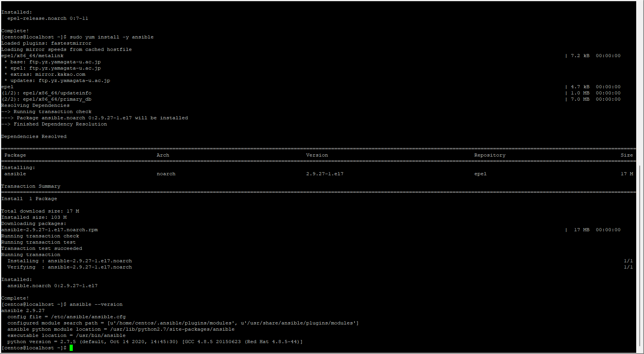Click the '1/1' count on Installing row
This screenshot has height=354, width=644.
[628, 261]
